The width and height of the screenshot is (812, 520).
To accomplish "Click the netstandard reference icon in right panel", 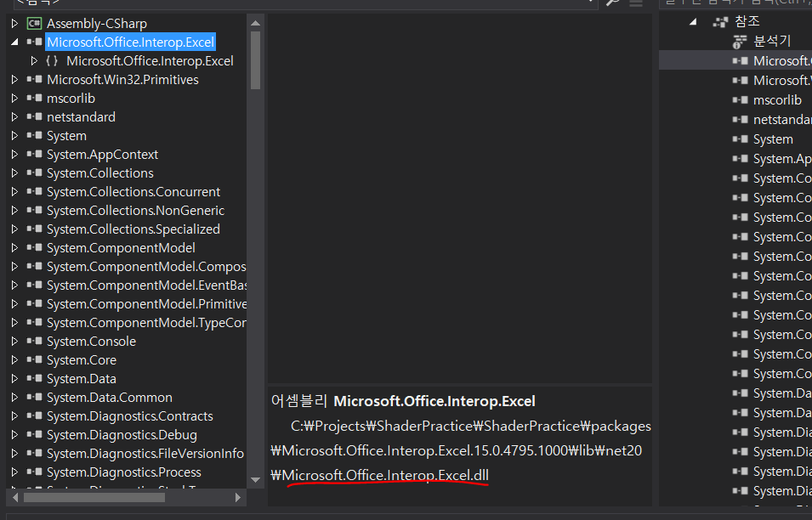I will (740, 120).
